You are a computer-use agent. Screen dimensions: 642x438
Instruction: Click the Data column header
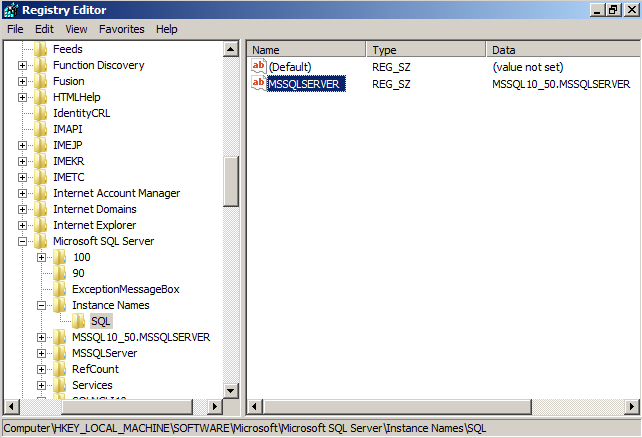click(x=563, y=50)
